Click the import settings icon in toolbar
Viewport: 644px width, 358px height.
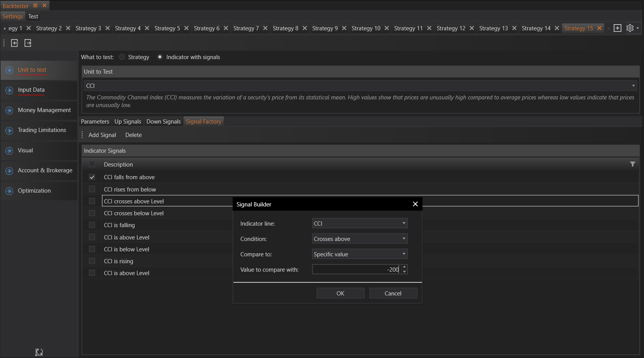[x=15, y=43]
